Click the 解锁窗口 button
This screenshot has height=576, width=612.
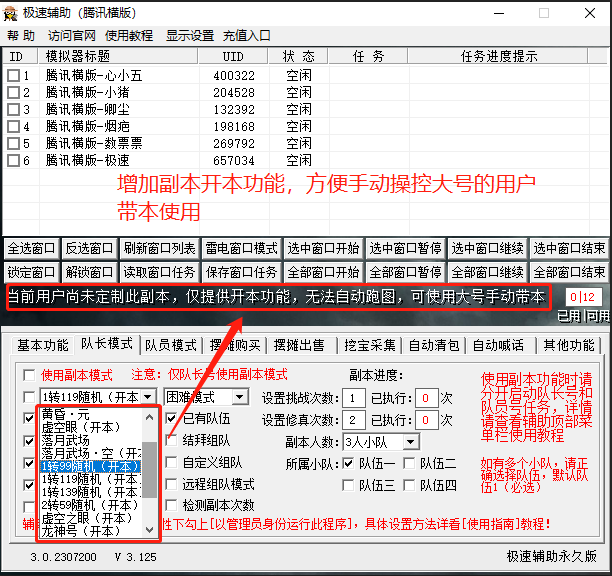click(89, 272)
